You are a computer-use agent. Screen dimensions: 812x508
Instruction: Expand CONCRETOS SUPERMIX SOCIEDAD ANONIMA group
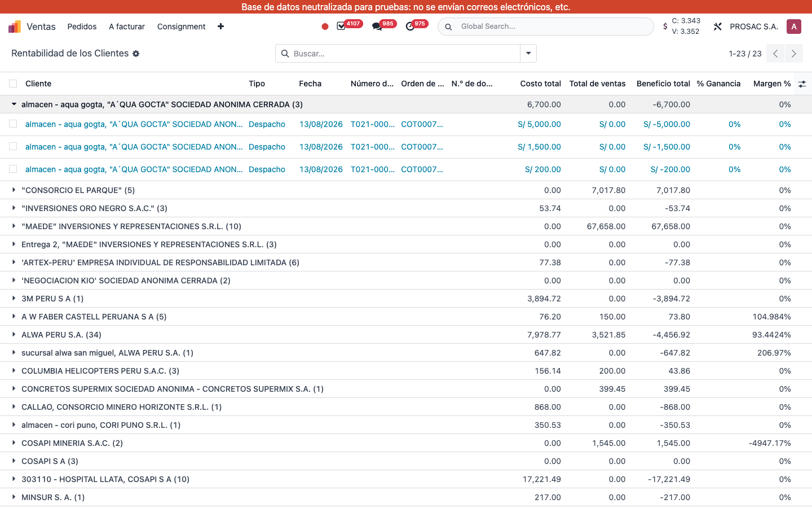tap(14, 389)
